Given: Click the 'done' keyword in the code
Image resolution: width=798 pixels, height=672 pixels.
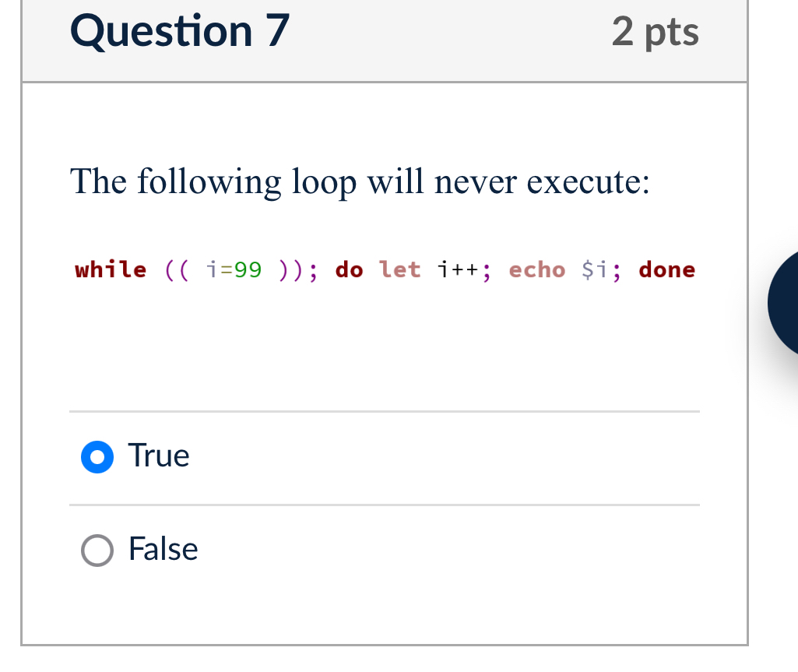Looking at the screenshot, I should tap(666, 269).
